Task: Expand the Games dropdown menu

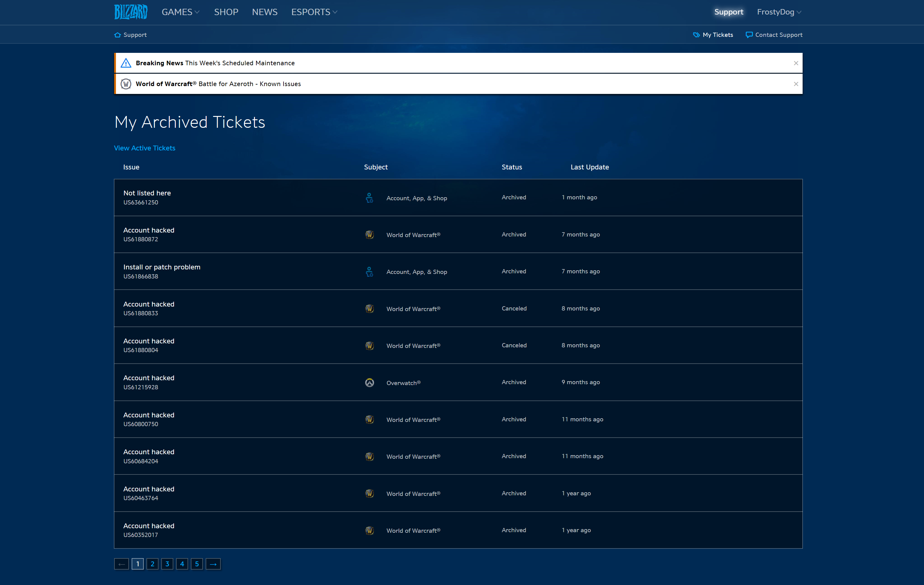Action: click(180, 12)
